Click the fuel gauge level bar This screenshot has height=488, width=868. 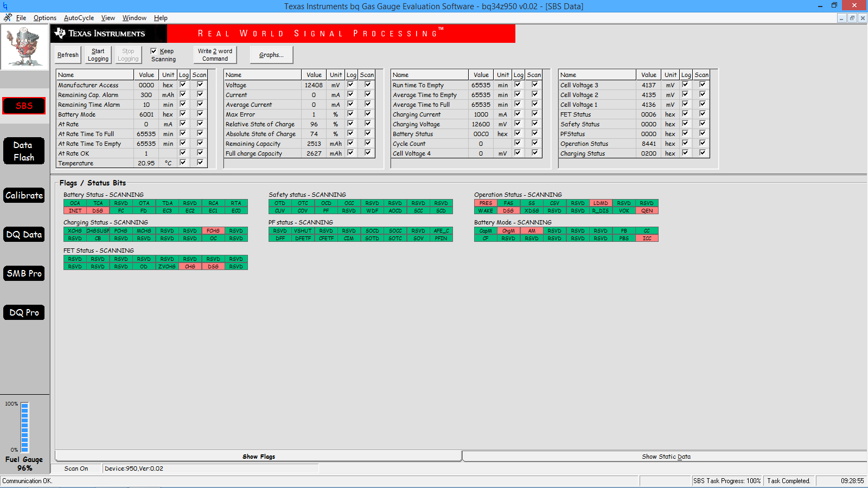point(24,428)
